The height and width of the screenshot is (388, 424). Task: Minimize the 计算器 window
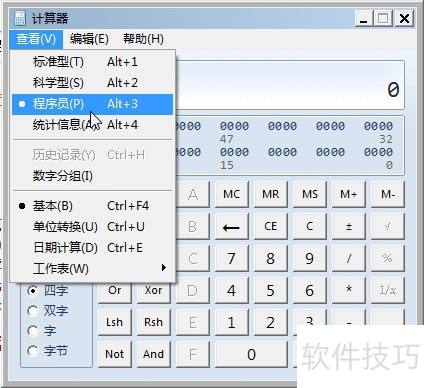(x=363, y=18)
